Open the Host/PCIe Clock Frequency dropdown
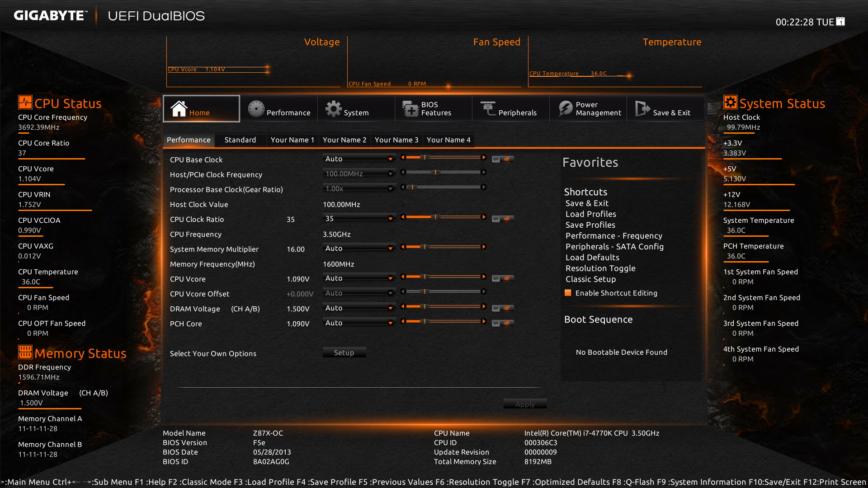Viewport: 868px width, 488px height. 359,174
